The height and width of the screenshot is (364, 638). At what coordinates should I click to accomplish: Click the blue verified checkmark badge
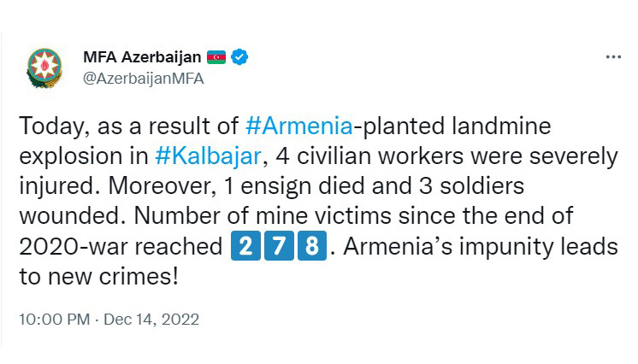(239, 57)
